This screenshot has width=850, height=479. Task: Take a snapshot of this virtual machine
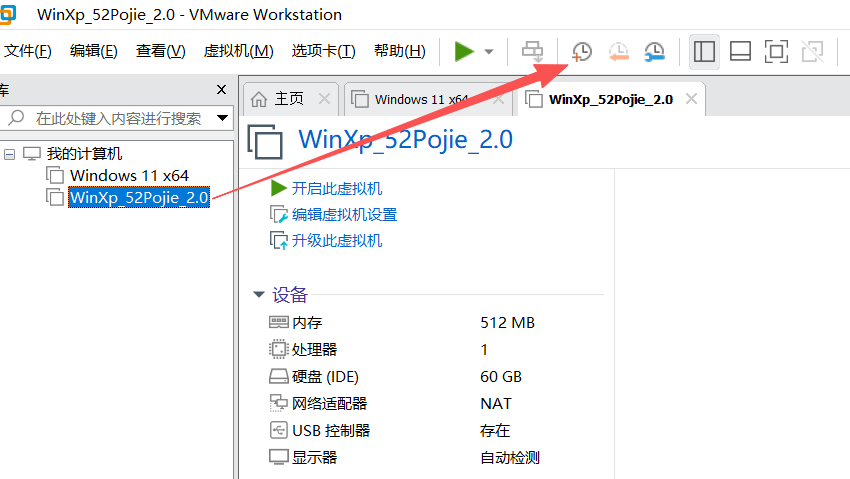[x=582, y=51]
